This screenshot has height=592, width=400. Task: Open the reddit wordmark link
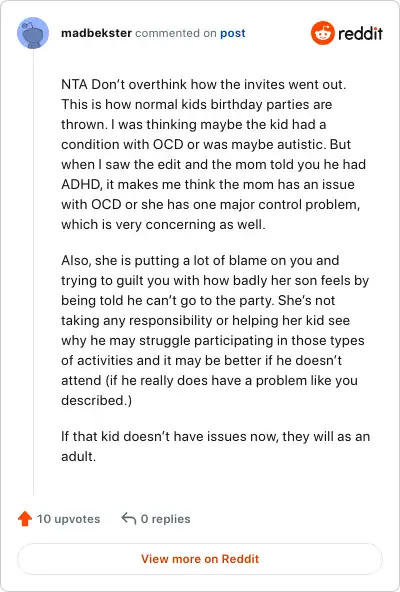coord(360,34)
